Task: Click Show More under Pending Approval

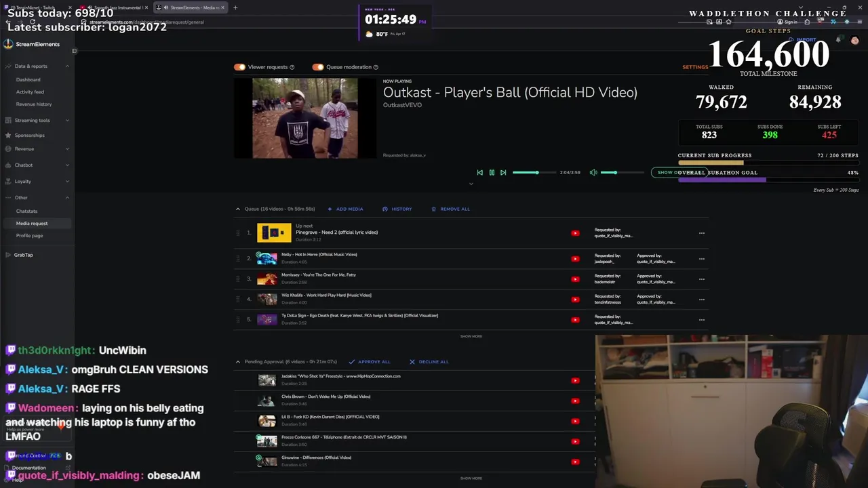Action: point(471,479)
